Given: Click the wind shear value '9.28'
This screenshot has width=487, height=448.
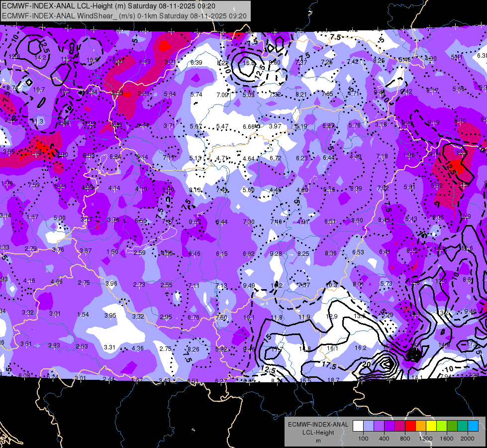Looking at the screenshot, I should tap(276, 254).
